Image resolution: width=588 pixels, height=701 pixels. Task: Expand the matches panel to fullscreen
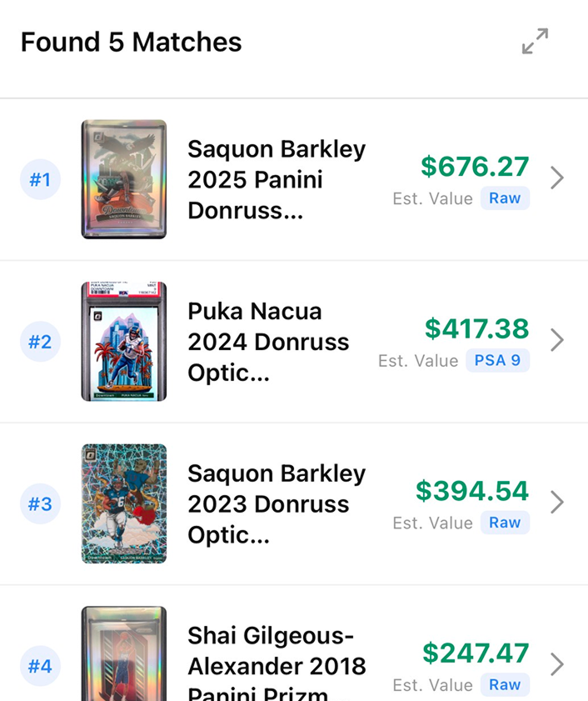coord(535,42)
